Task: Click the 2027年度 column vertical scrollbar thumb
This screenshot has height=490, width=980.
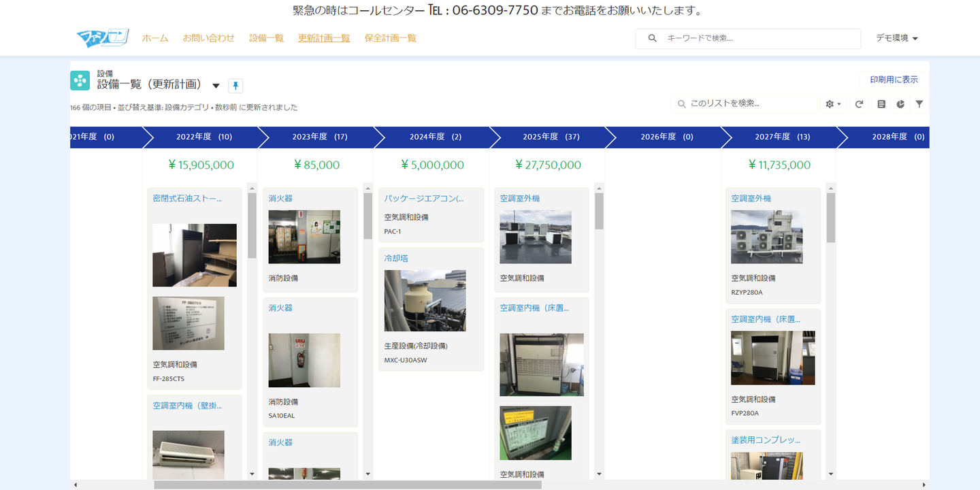Action: pyautogui.click(x=831, y=218)
